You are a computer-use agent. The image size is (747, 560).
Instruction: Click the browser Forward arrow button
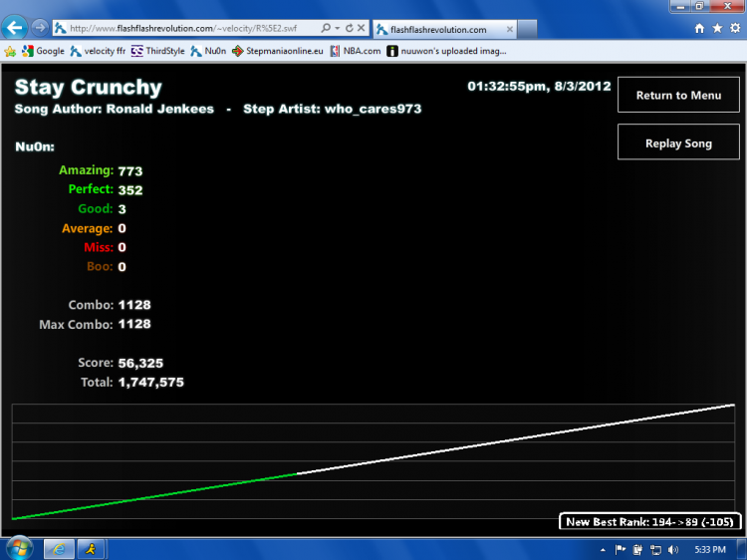(40, 28)
